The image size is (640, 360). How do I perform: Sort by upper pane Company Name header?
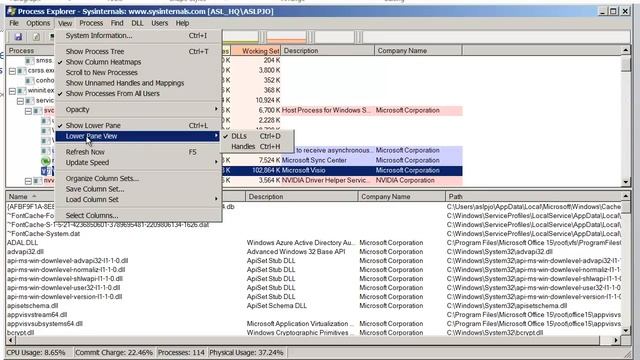pyautogui.click(x=418, y=51)
